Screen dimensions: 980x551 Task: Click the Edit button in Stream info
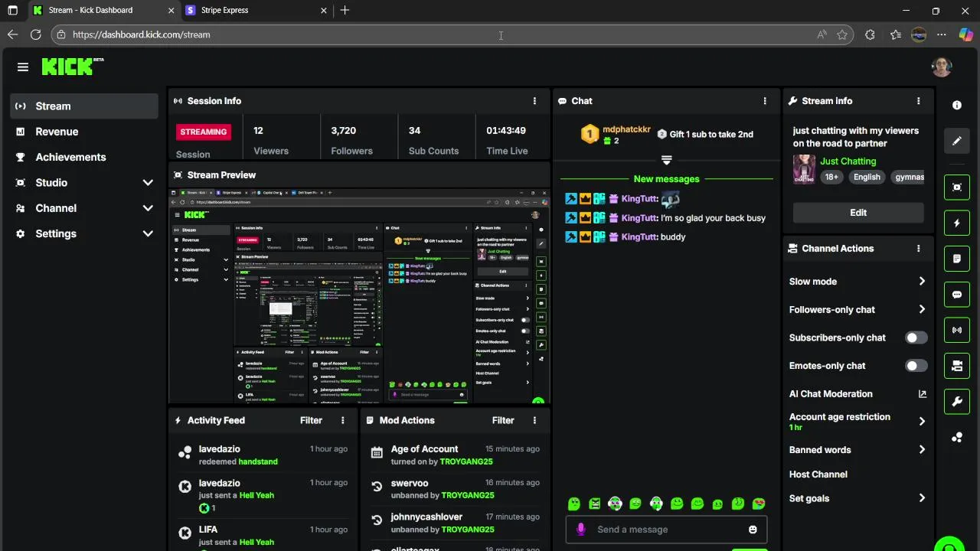coord(858,213)
